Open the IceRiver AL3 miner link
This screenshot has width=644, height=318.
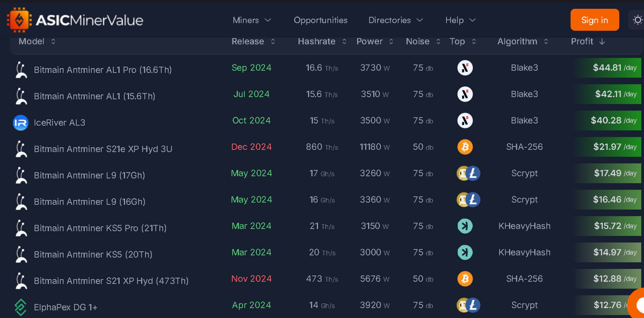click(x=60, y=123)
